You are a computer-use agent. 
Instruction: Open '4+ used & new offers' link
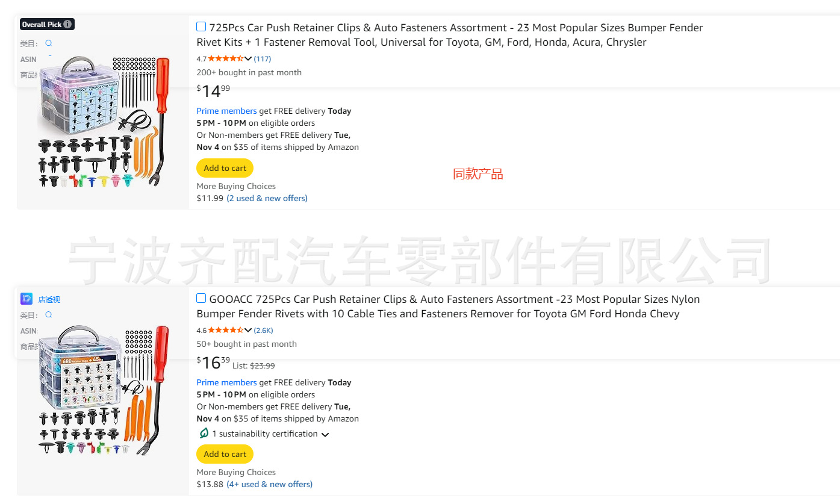pyautogui.click(x=269, y=485)
